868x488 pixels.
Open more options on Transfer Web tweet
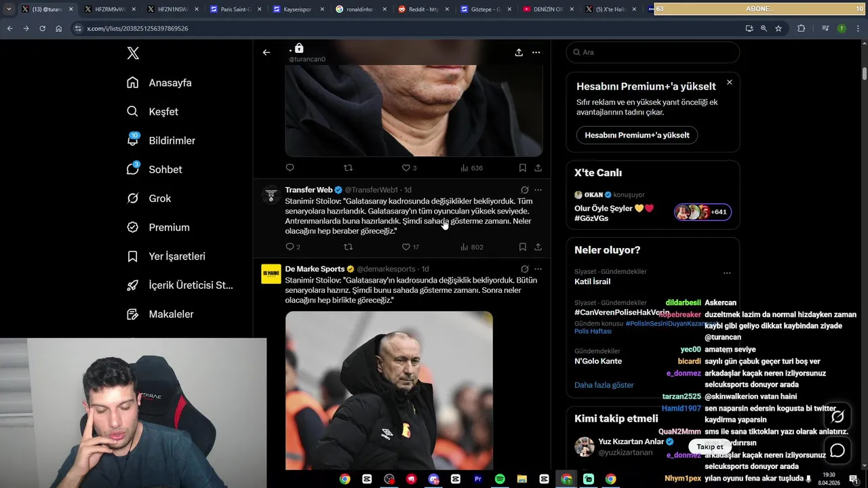pos(538,190)
